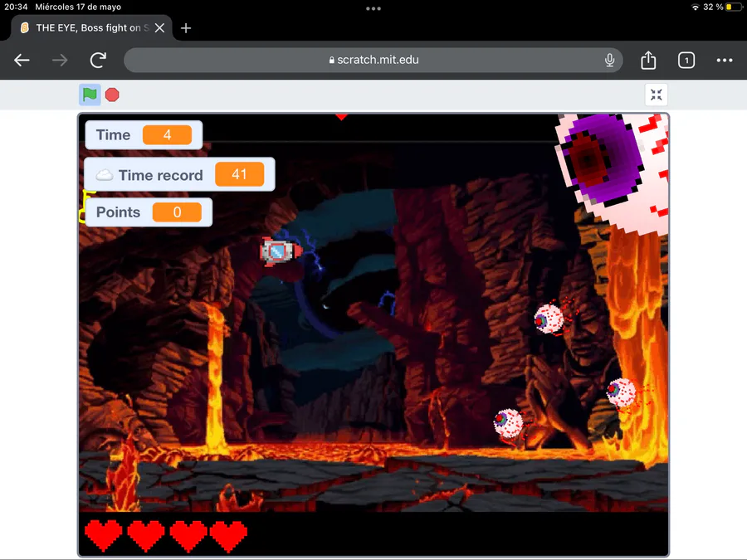
Task: Tap the clock showing 20:34
Action: pyautogui.click(x=16, y=7)
